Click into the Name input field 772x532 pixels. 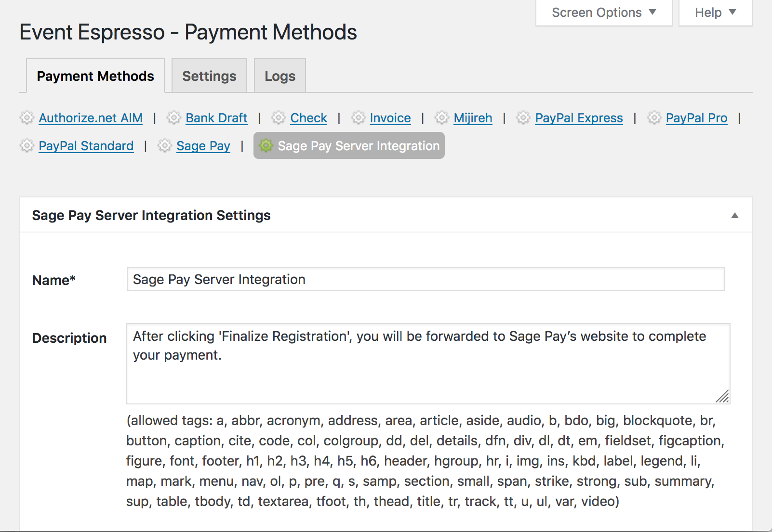[x=426, y=279]
